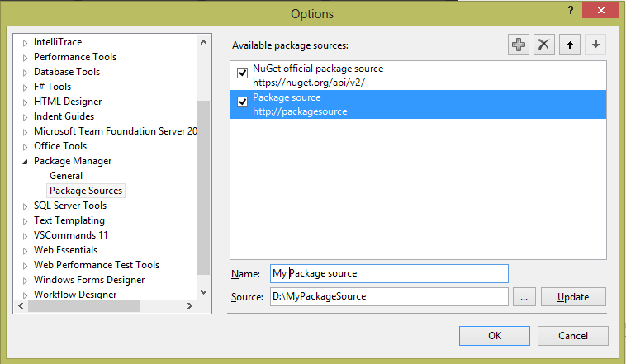Focus the Source path input field
This screenshot has width=626, height=364.
pyautogui.click(x=388, y=296)
